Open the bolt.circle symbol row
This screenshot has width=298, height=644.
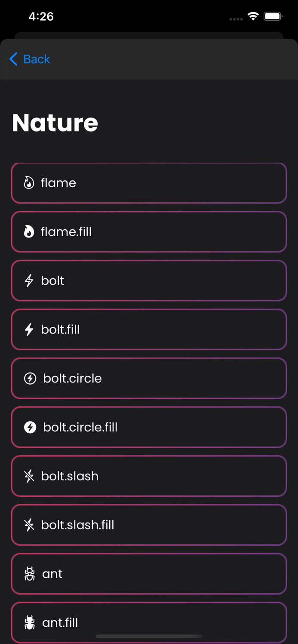[x=149, y=378]
